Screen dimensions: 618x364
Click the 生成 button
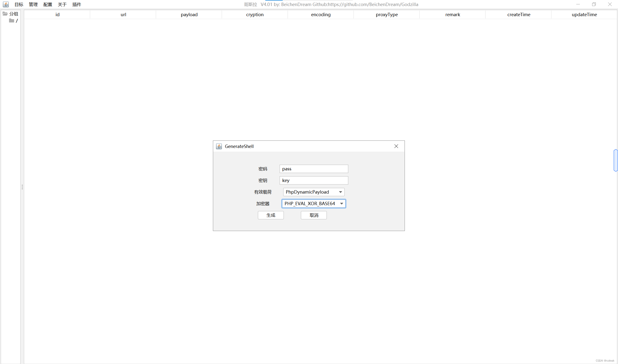click(x=271, y=215)
